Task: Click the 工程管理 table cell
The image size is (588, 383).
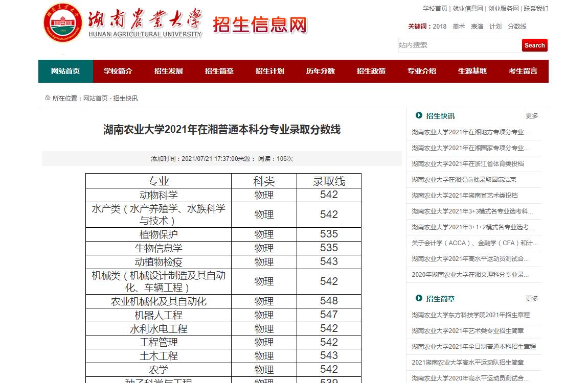Action: 159,342
